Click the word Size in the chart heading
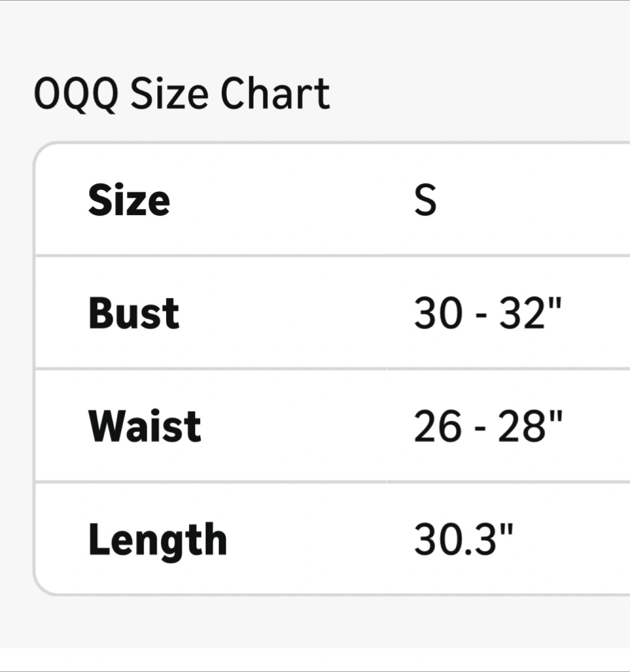 (x=169, y=94)
